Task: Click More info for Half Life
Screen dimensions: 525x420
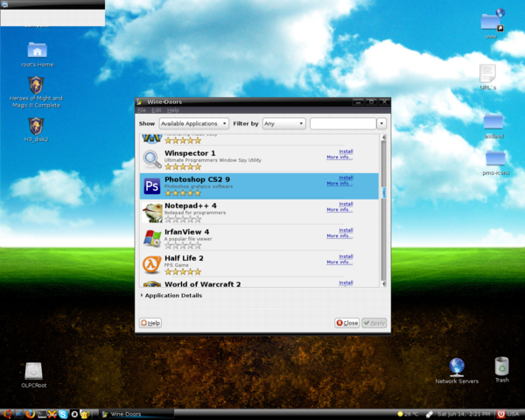Action: [339, 262]
